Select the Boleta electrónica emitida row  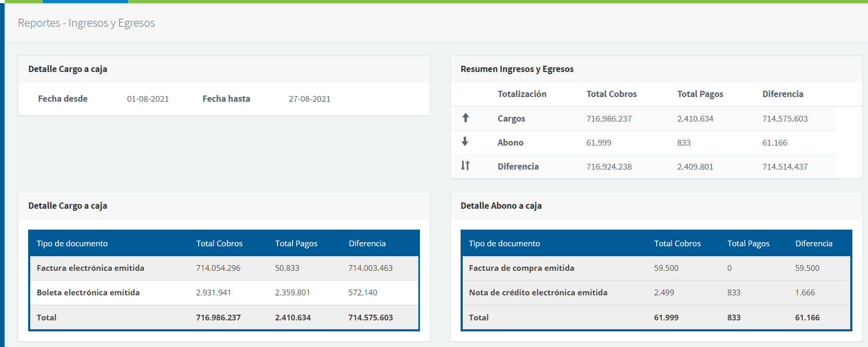point(88,293)
